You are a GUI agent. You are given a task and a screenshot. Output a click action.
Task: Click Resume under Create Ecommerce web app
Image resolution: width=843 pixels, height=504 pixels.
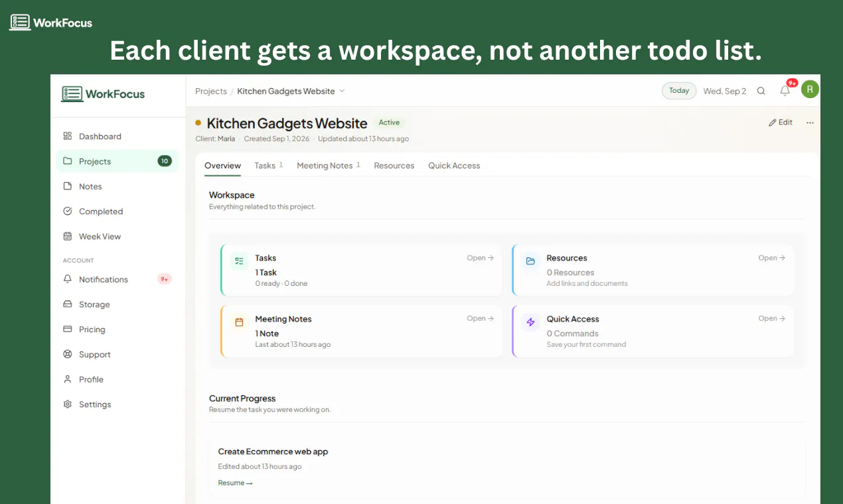coord(235,483)
